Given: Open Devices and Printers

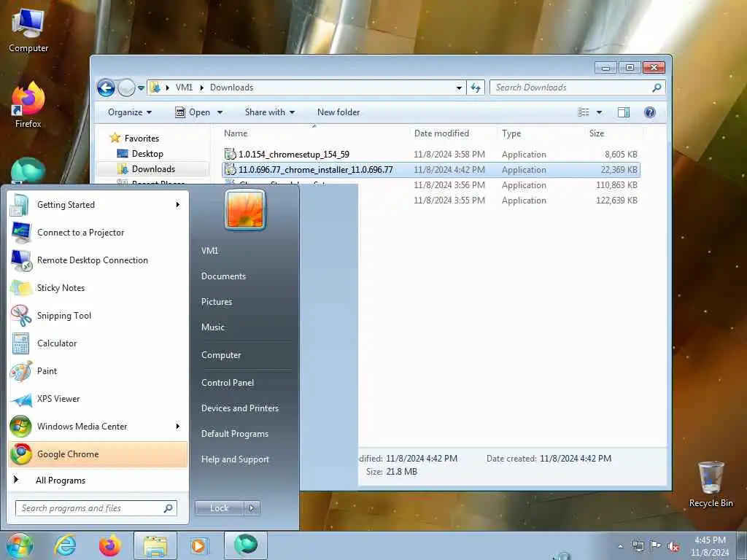Looking at the screenshot, I should tap(239, 408).
